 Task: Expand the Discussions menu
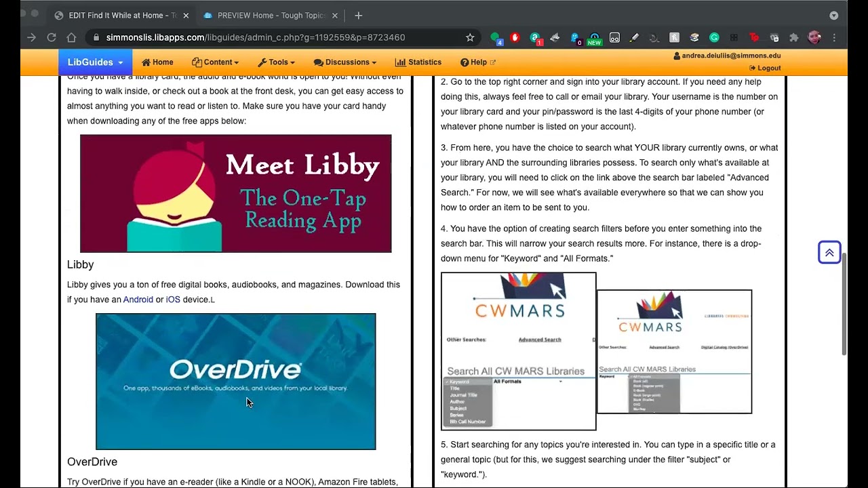pyautogui.click(x=344, y=62)
